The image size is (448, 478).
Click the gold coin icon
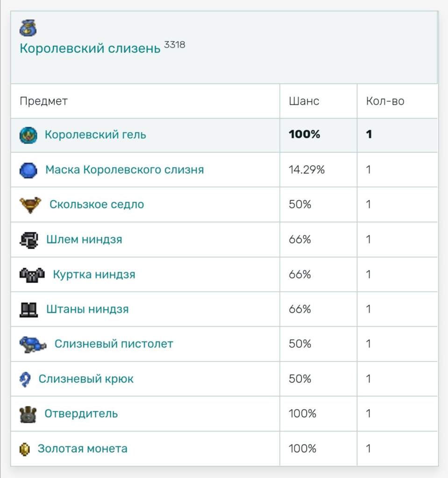click(24, 449)
